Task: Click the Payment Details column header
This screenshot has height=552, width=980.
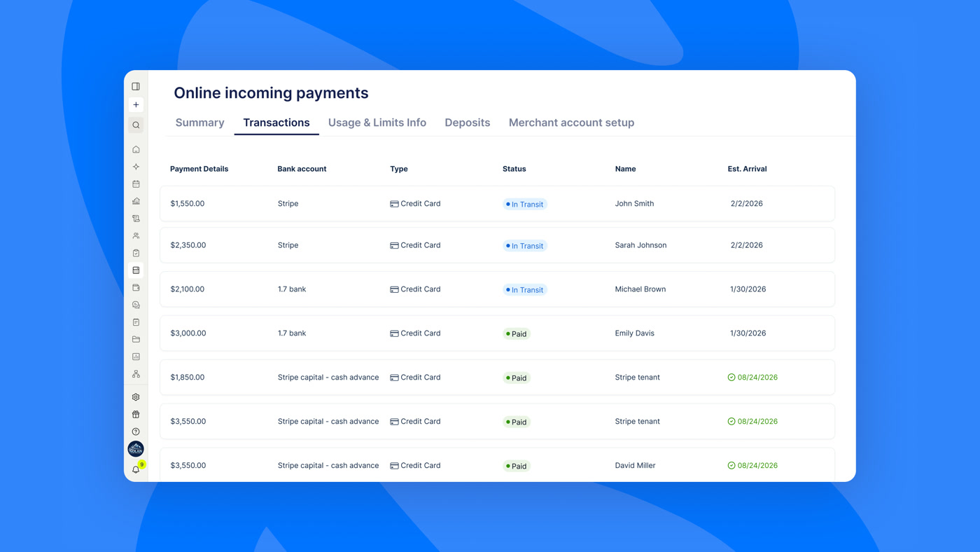Action: [x=199, y=169]
